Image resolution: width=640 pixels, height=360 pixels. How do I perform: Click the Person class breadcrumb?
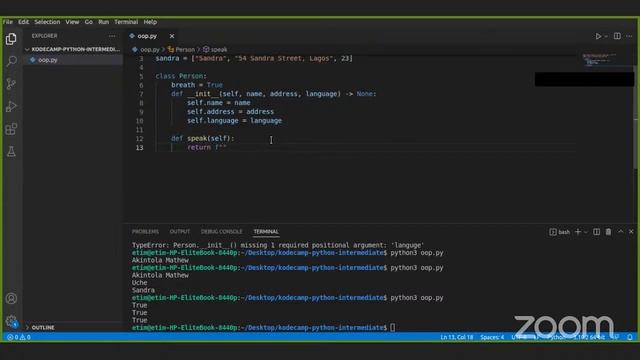tap(182, 50)
